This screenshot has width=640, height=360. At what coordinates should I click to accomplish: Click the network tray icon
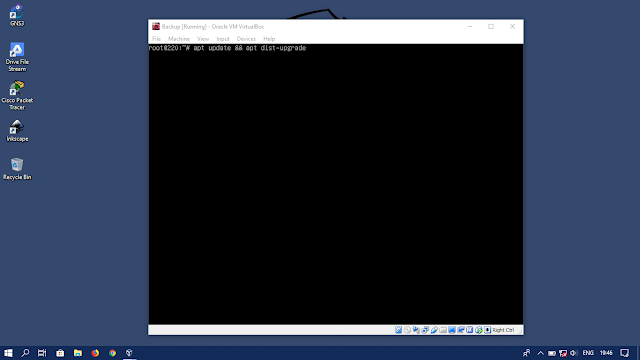(x=563, y=353)
